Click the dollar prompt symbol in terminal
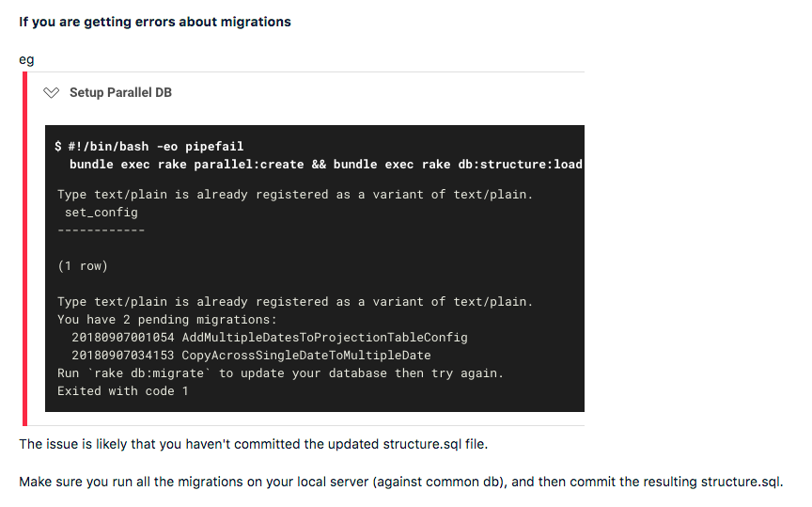This screenshot has height=507, width=812. point(58,147)
